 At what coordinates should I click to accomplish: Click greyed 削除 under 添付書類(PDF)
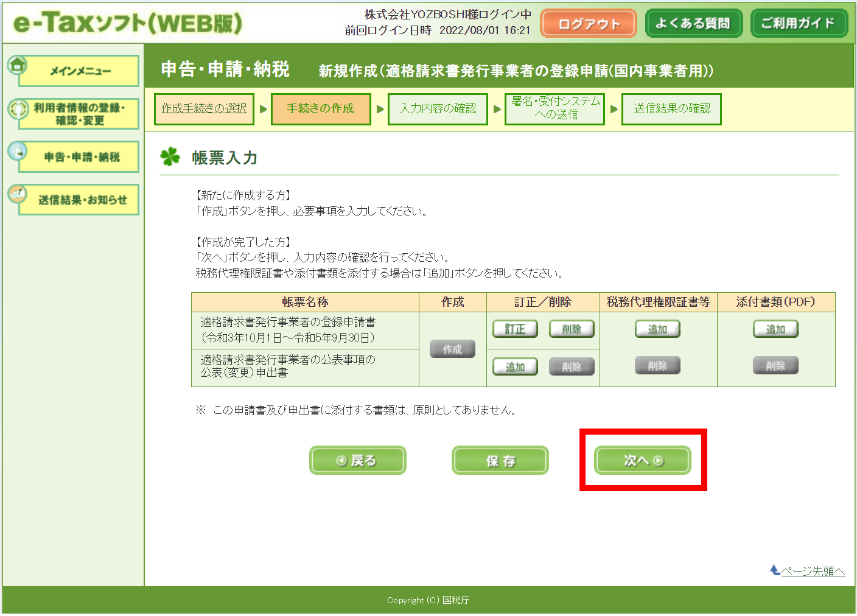pyautogui.click(x=775, y=366)
